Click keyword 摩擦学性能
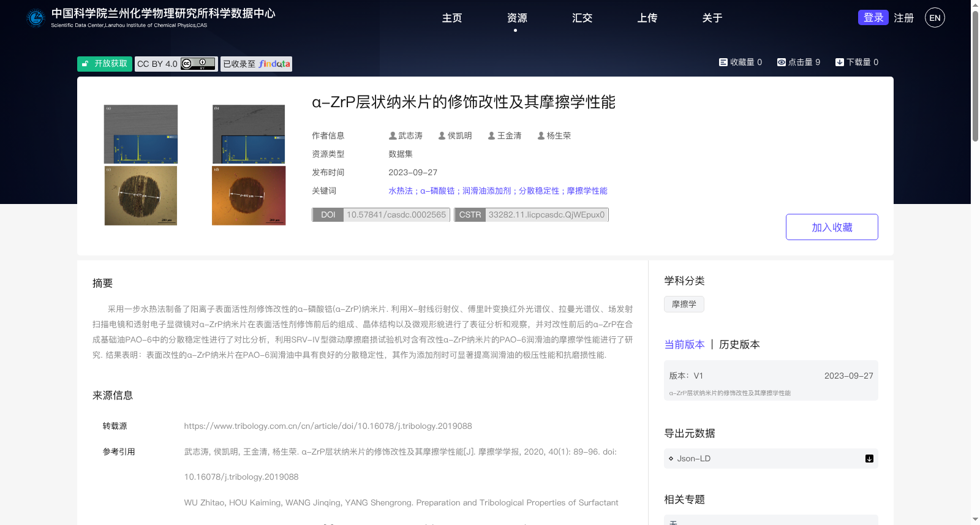The height and width of the screenshot is (525, 980). (x=587, y=191)
